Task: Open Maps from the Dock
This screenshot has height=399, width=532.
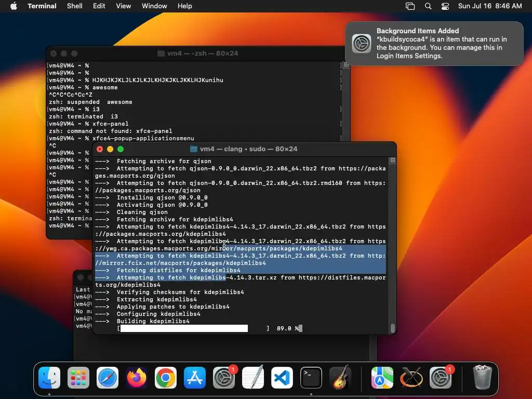Action: pos(382,378)
